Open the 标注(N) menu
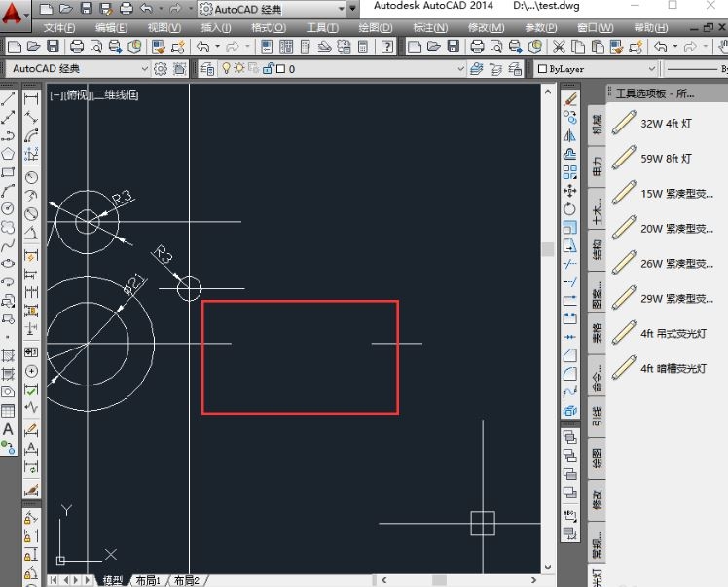The width and height of the screenshot is (728, 587). (x=430, y=28)
